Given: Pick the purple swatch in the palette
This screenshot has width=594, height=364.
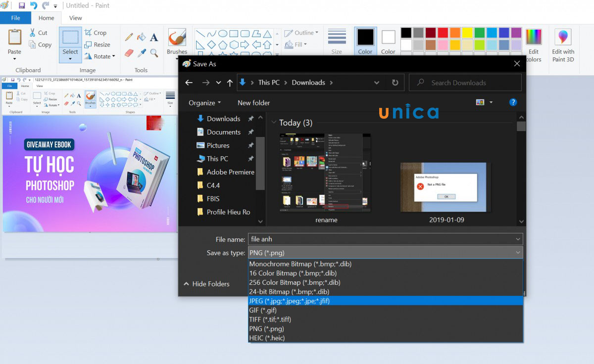Looking at the screenshot, I should click(x=516, y=33).
